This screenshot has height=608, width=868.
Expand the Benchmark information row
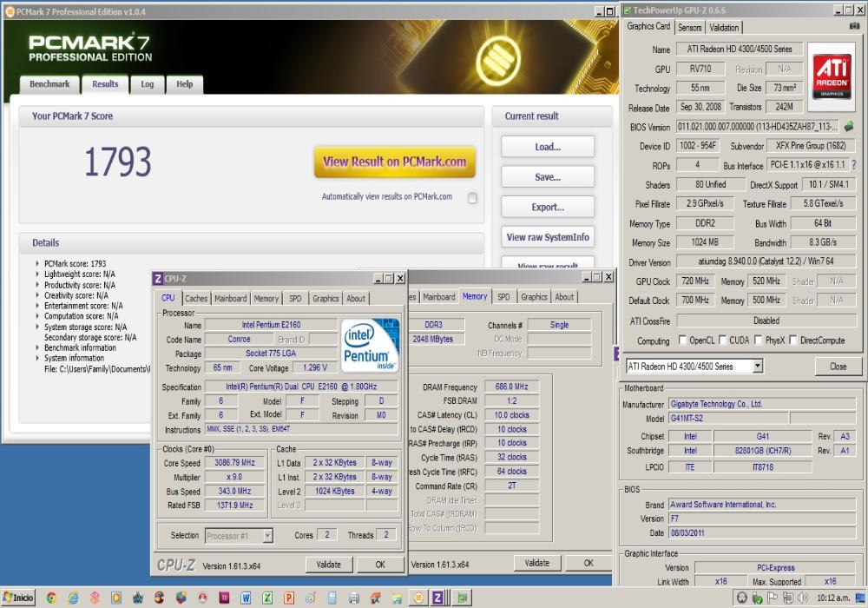pyautogui.click(x=37, y=347)
